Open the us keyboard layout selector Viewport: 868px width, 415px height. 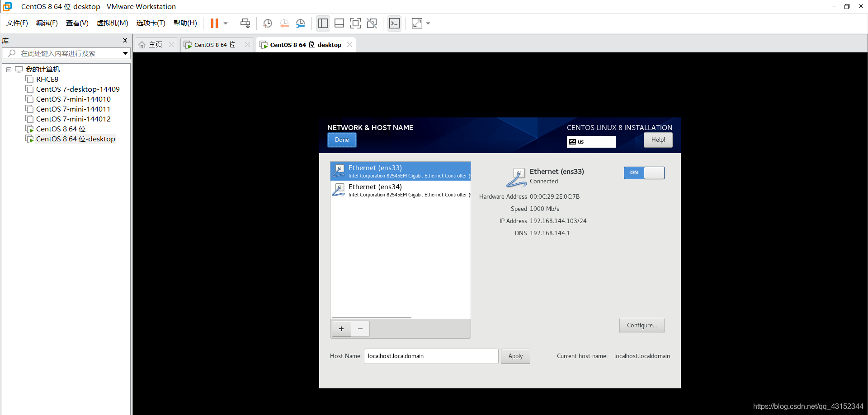pos(591,142)
